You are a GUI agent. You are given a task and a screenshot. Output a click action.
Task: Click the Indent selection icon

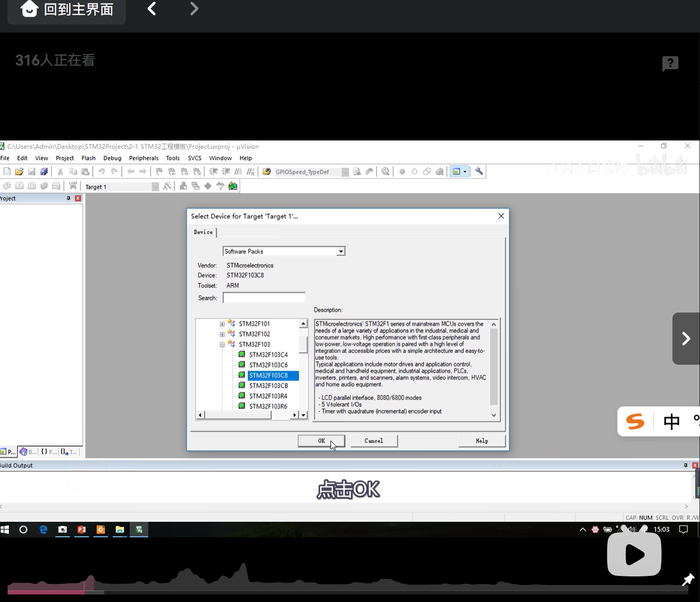coord(214,172)
